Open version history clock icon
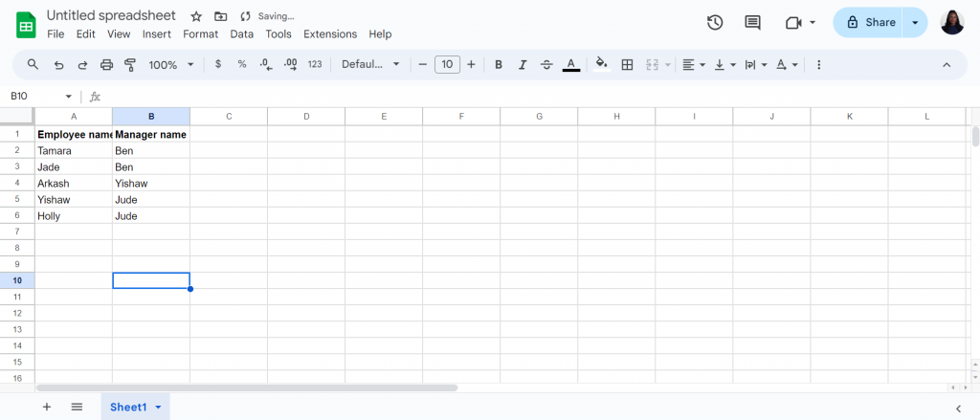Image resolution: width=980 pixels, height=420 pixels. [x=714, y=23]
